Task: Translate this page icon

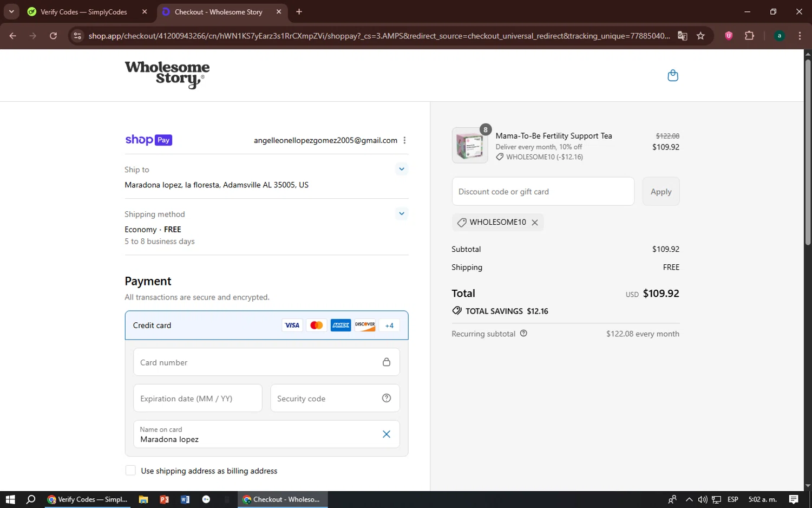Action: [683, 36]
